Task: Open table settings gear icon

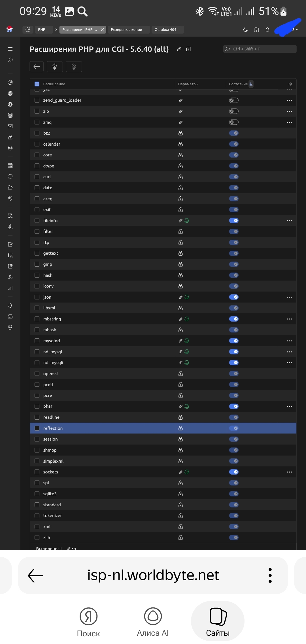Action: point(290,84)
